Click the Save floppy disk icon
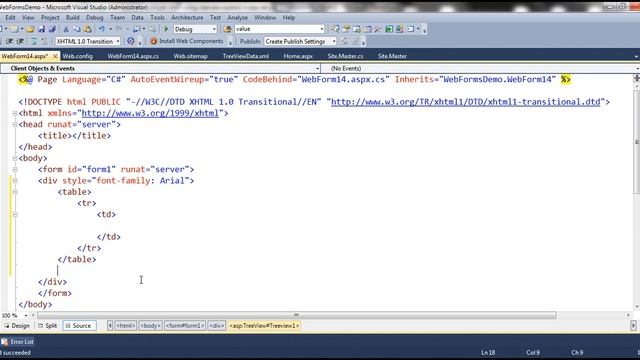Image resolution: width=640 pixels, height=360 pixels. pos(41,29)
